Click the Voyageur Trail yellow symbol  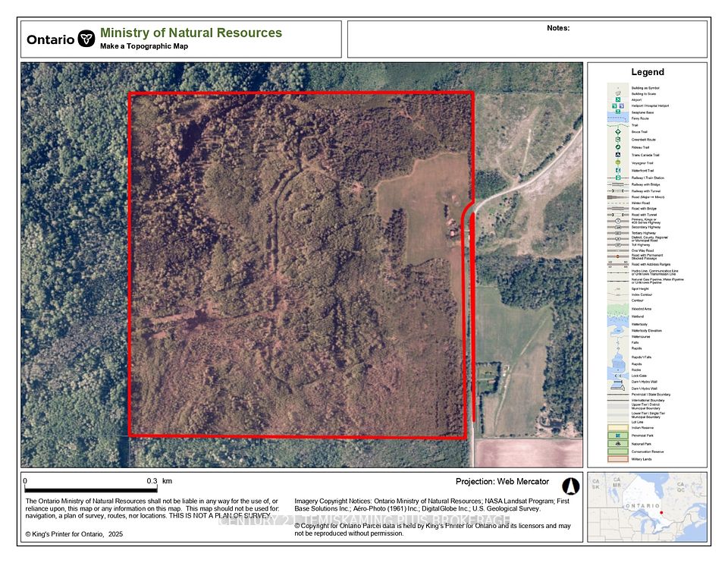618,162
